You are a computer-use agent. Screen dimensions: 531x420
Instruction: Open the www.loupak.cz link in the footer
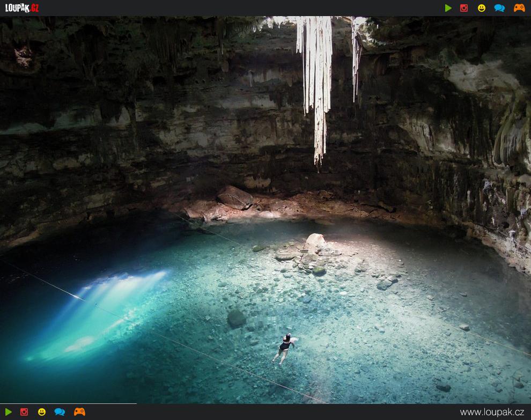coord(492,412)
